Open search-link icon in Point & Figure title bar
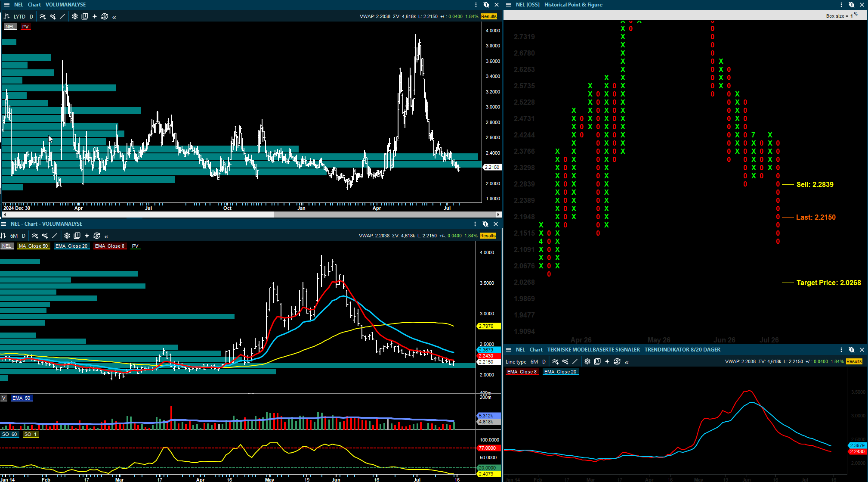Viewport: 868px width, 482px height. 852,5
